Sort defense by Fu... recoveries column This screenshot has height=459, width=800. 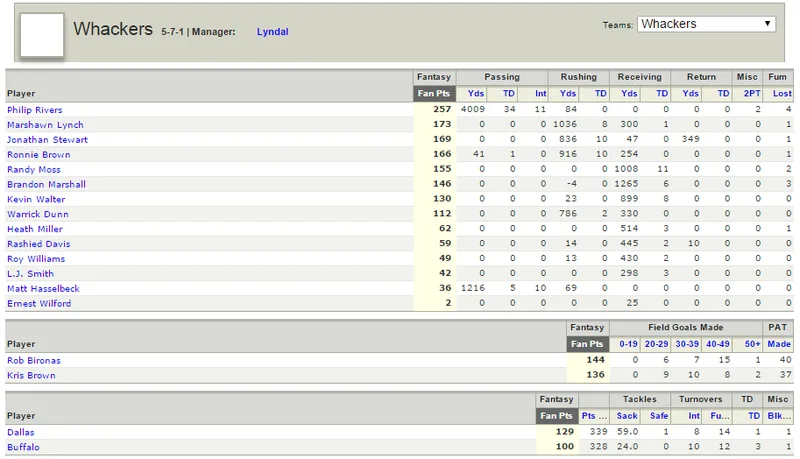pos(720,416)
